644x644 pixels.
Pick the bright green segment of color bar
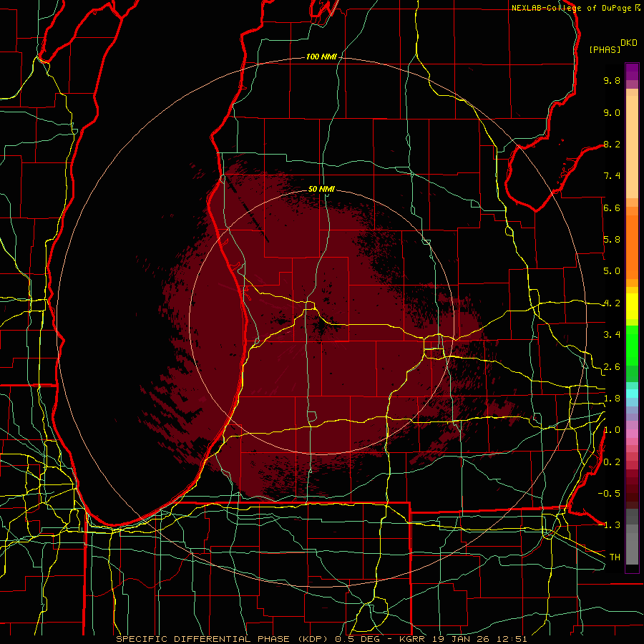pyautogui.click(x=632, y=345)
